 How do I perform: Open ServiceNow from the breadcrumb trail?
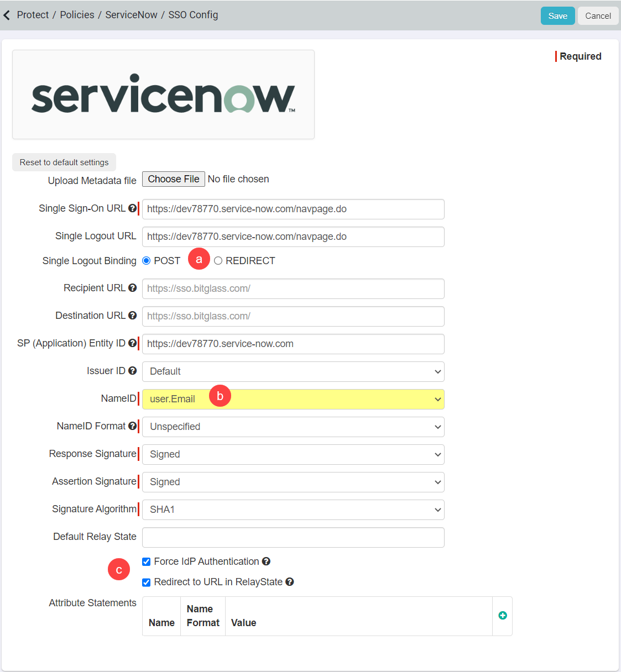tap(131, 15)
